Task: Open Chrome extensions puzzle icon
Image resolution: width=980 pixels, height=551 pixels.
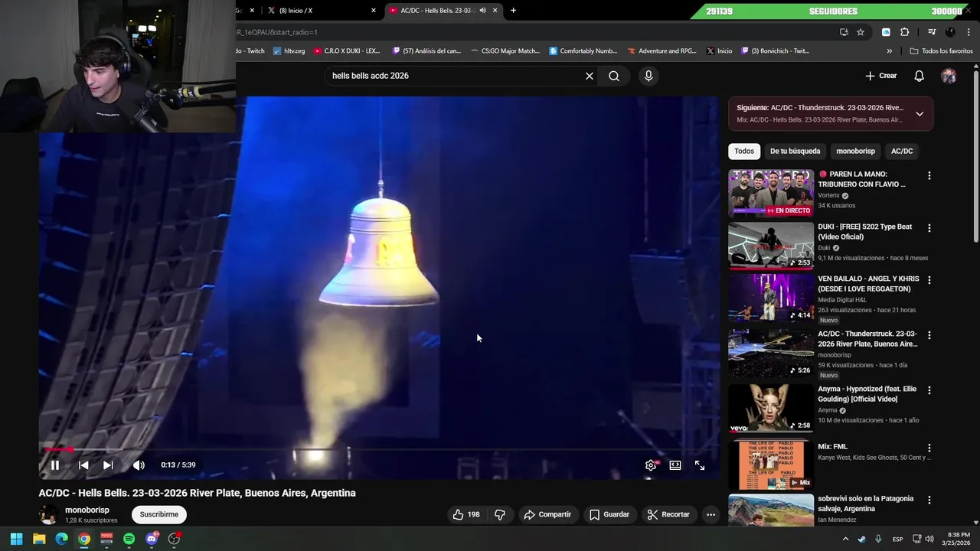Action: pyautogui.click(x=904, y=32)
